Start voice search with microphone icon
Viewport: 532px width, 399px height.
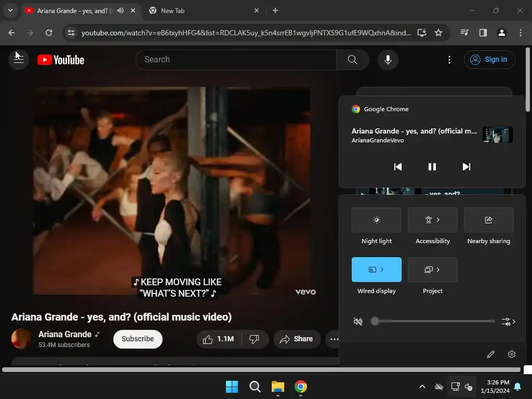(x=388, y=60)
